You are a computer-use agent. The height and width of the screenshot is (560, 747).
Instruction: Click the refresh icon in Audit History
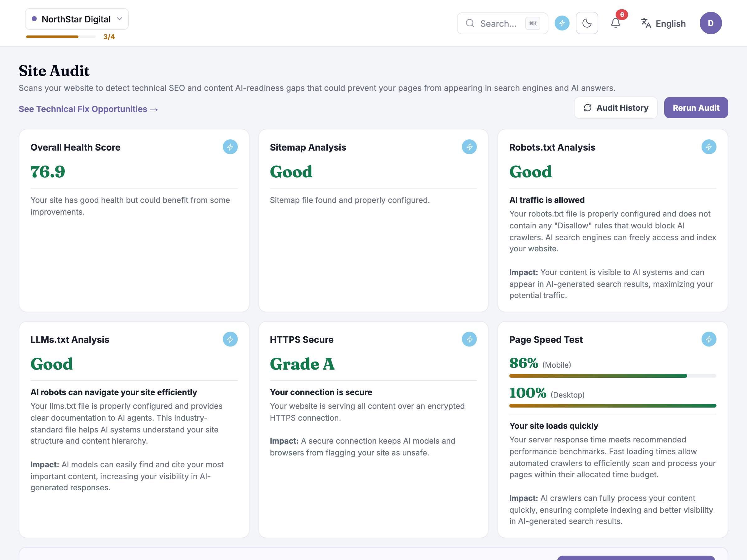[x=588, y=108]
